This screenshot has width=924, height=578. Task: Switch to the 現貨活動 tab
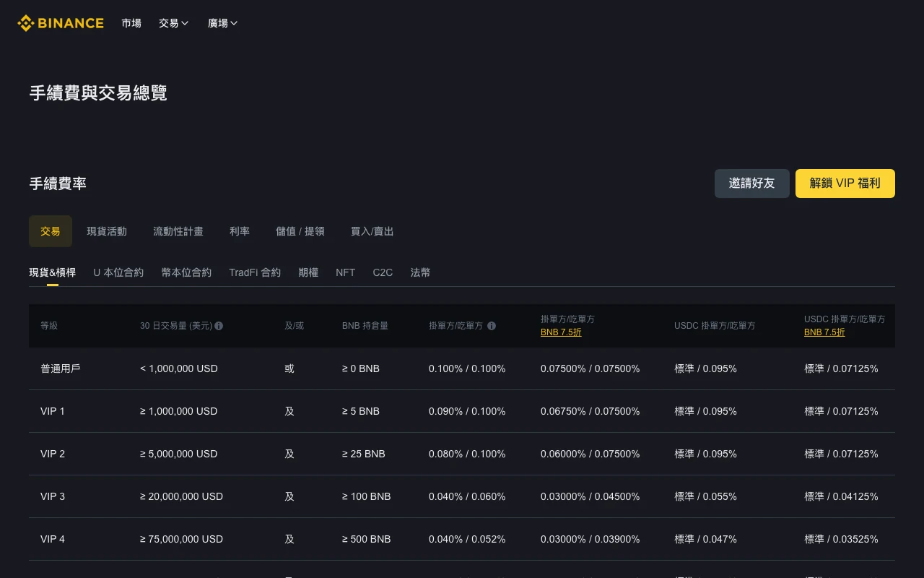[x=107, y=231]
